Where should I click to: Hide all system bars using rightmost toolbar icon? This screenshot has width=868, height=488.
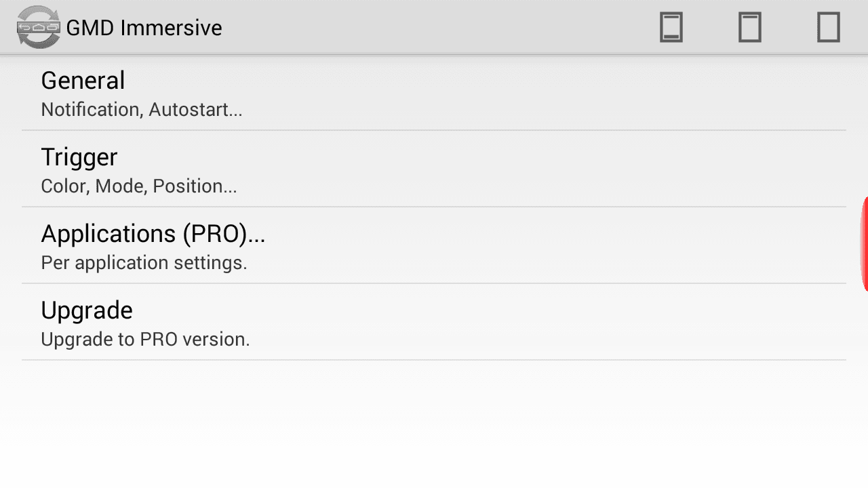[829, 28]
